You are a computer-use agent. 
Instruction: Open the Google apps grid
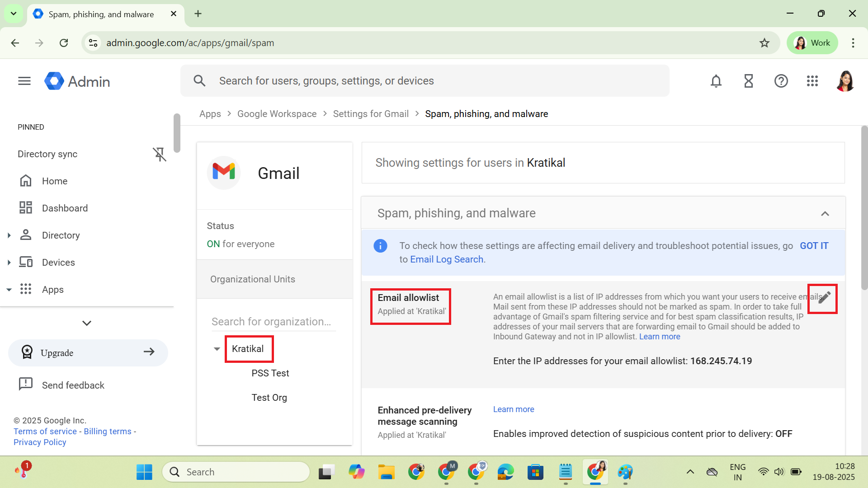(812, 81)
